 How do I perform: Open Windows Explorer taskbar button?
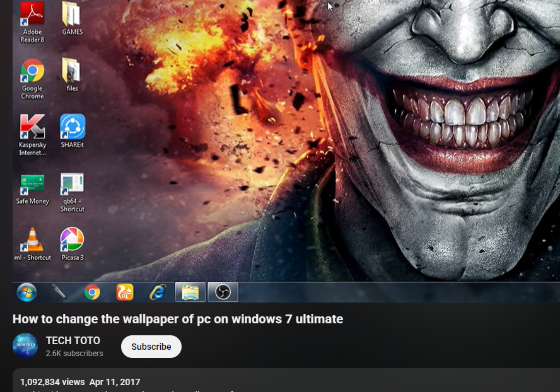tap(190, 292)
